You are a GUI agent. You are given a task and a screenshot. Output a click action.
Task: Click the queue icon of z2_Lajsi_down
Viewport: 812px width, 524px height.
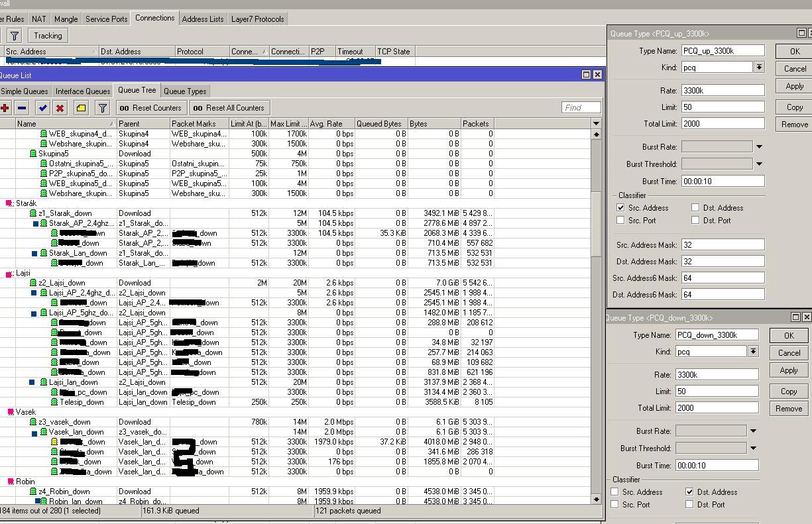click(x=33, y=283)
